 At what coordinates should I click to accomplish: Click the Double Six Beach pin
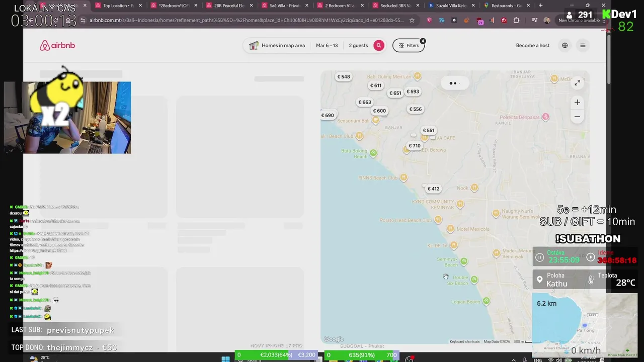tap(474, 279)
